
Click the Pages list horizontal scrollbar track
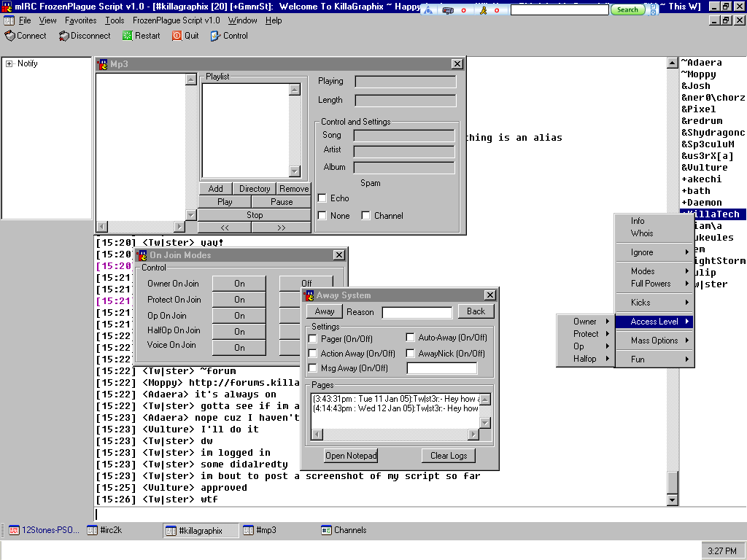pos(395,435)
